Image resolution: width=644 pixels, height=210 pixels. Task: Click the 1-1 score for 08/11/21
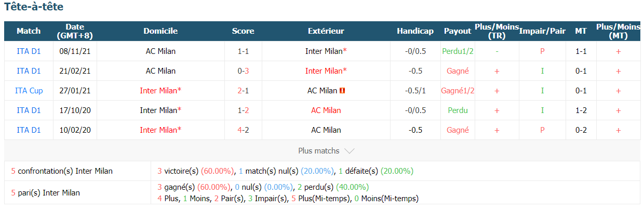click(x=243, y=51)
